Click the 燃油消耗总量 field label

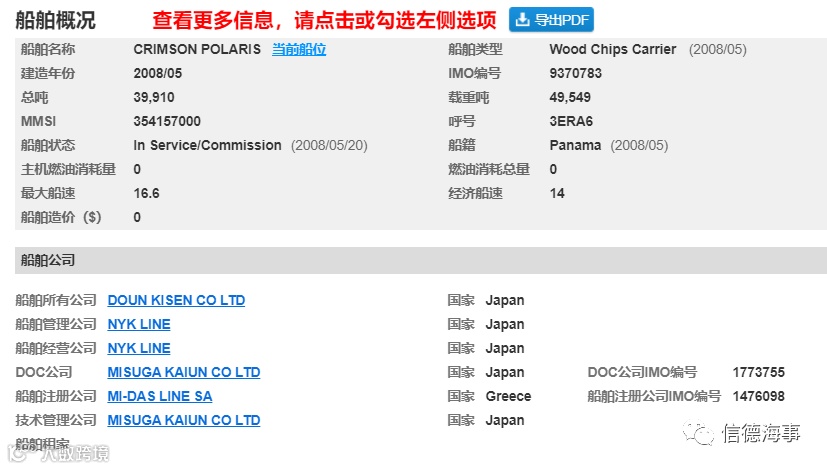tap(489, 169)
